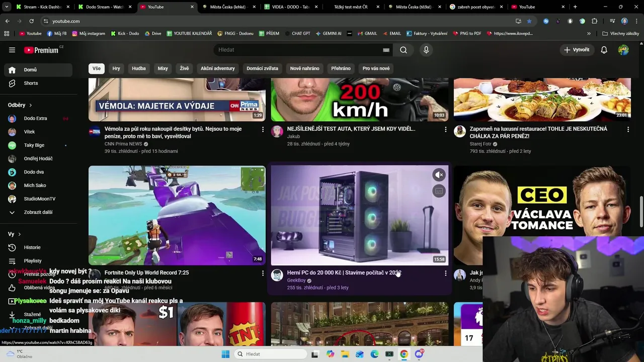Select the Hry filter chip
644x362 pixels.
point(116,68)
